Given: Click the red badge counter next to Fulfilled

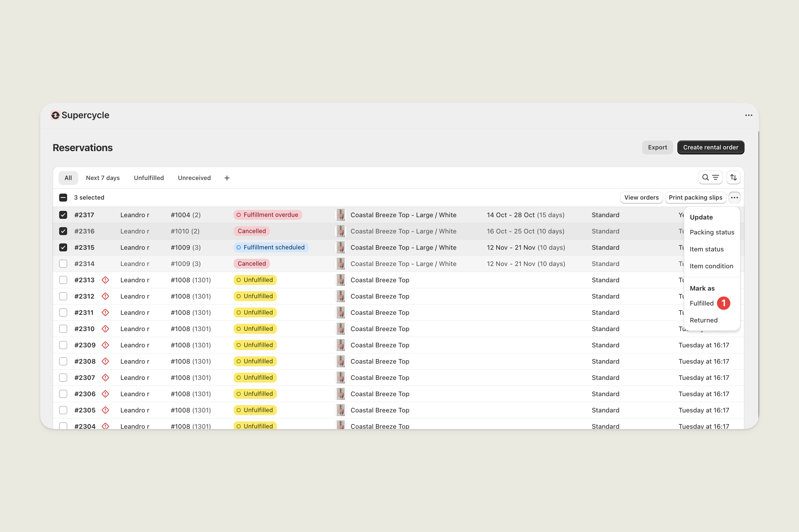Looking at the screenshot, I should click(x=724, y=303).
